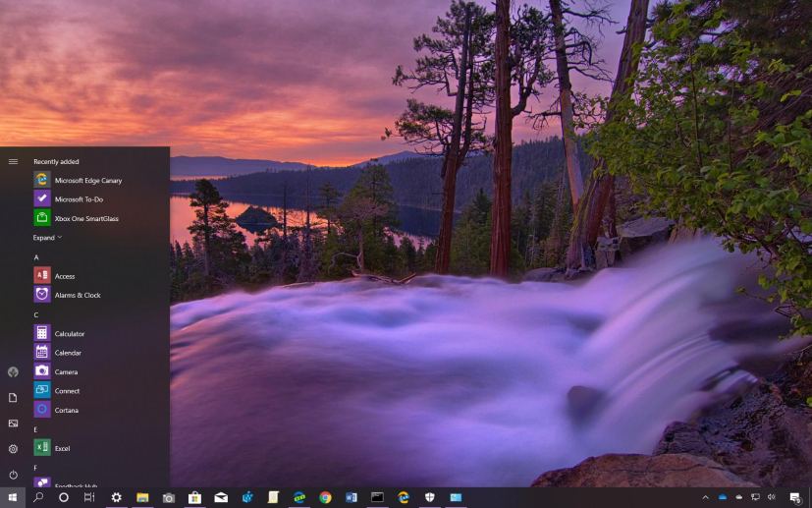
Task: Open volume control in system tray
Action: (x=771, y=497)
